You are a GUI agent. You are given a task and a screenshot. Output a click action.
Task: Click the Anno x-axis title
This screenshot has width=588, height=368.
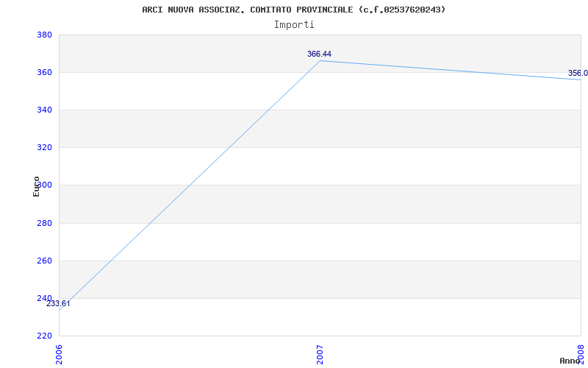point(570,361)
